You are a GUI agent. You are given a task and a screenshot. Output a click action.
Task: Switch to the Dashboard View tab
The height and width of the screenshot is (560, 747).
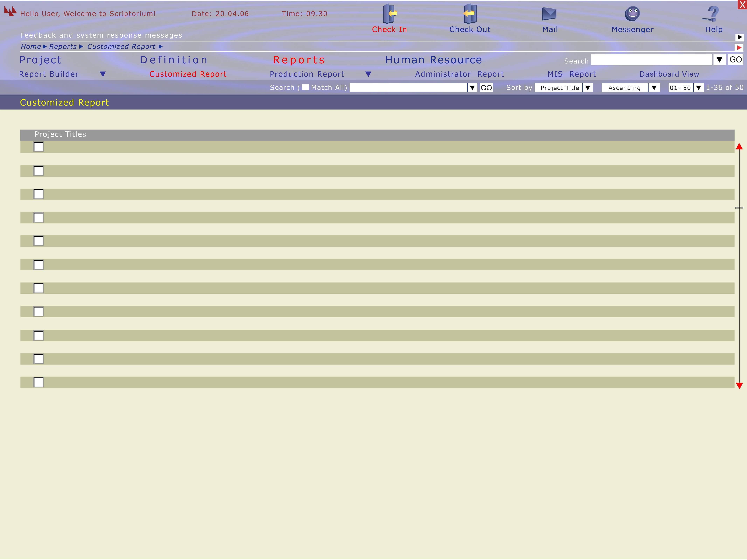click(669, 74)
